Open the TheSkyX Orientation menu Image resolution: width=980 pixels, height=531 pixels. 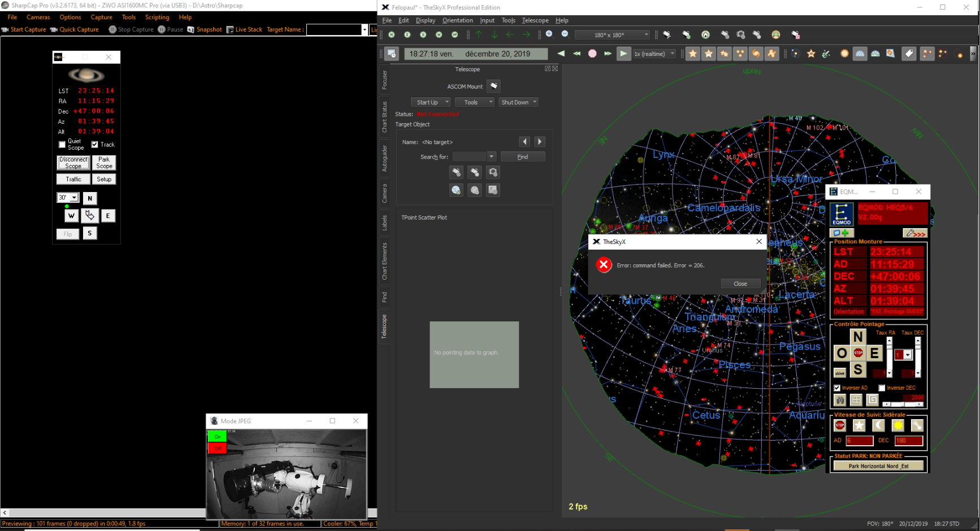457,20
